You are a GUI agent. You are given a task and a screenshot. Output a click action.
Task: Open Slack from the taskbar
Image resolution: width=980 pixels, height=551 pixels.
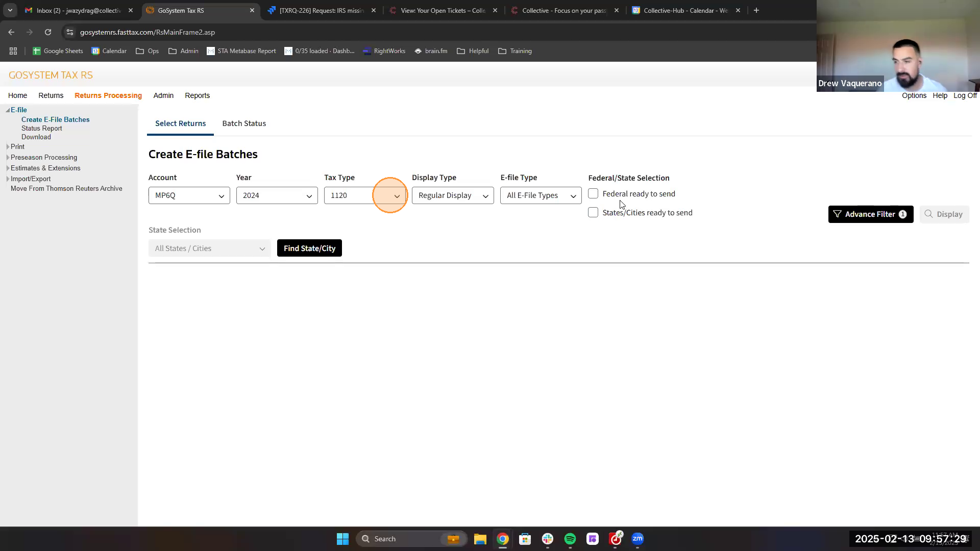(x=547, y=539)
